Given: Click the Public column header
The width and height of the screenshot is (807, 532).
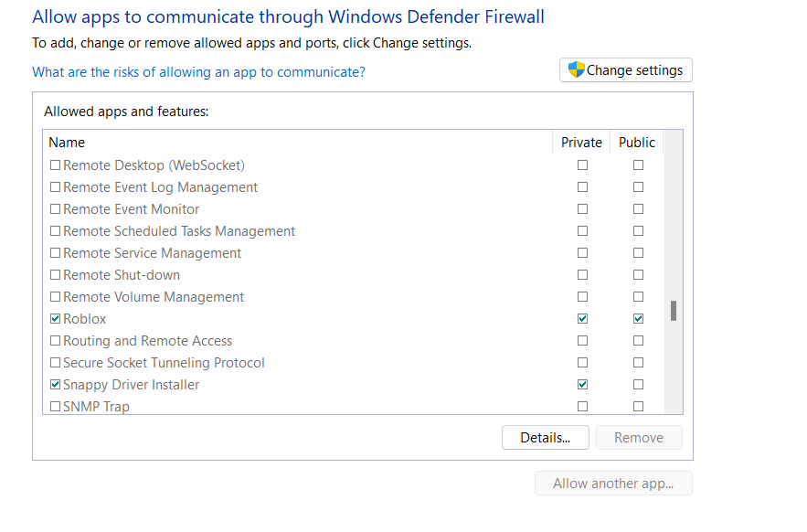Looking at the screenshot, I should (637, 143).
